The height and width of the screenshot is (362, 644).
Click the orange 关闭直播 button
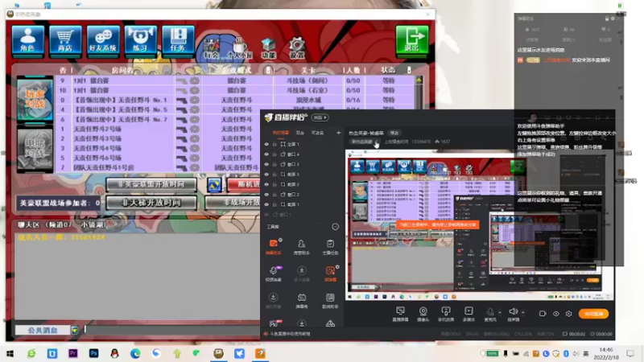593,314
